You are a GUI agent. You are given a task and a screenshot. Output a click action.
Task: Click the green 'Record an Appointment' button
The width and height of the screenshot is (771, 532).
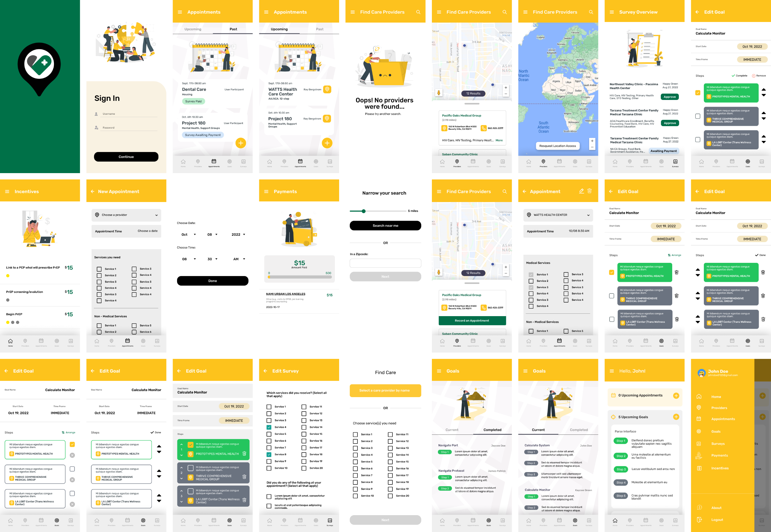(x=472, y=321)
